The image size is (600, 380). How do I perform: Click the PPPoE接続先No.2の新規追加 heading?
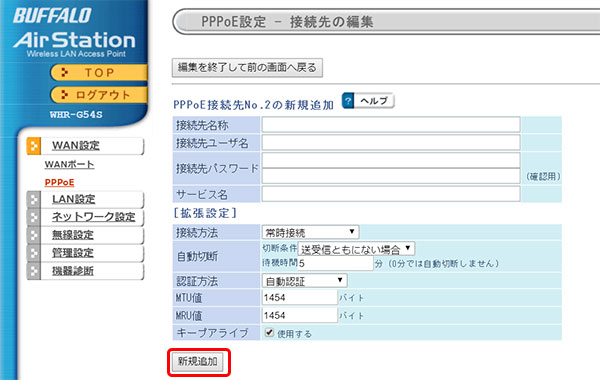coord(254,105)
